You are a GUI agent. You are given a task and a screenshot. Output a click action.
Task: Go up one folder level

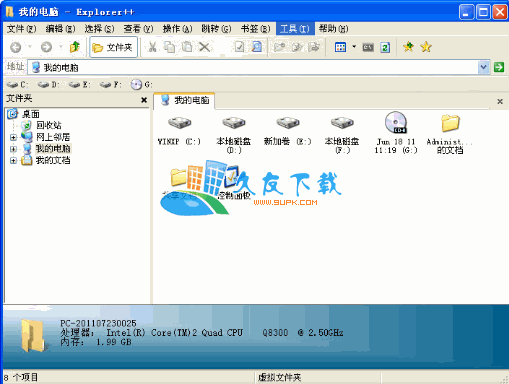[x=75, y=47]
